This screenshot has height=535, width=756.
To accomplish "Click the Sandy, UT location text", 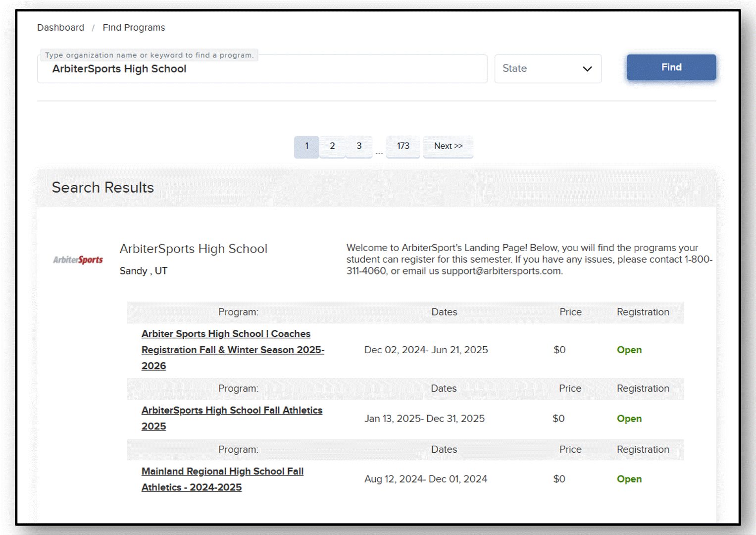I will (144, 271).
